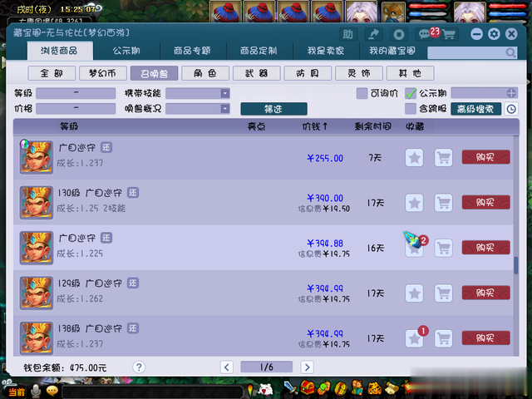
Task: Open 高级搜索 advanced search
Action: (475, 109)
